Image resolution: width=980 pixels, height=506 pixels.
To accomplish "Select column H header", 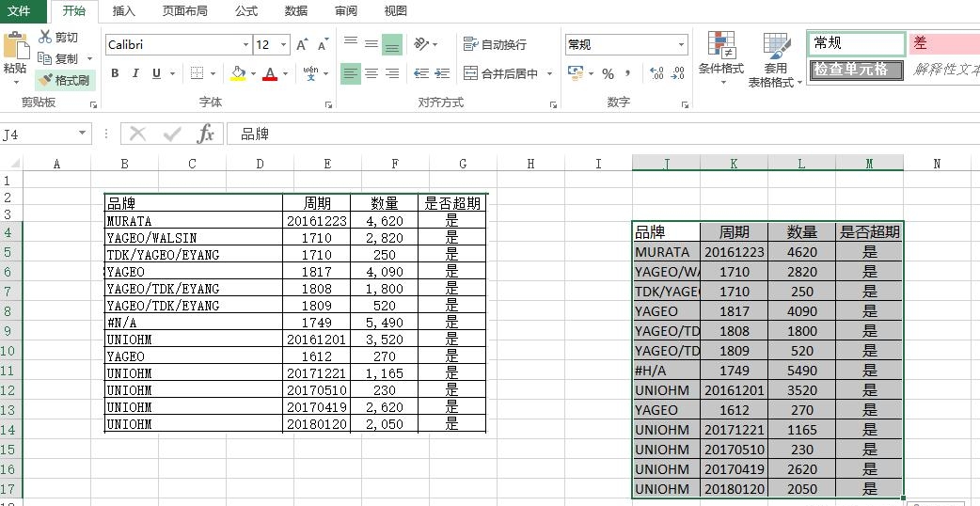I will click(x=530, y=164).
